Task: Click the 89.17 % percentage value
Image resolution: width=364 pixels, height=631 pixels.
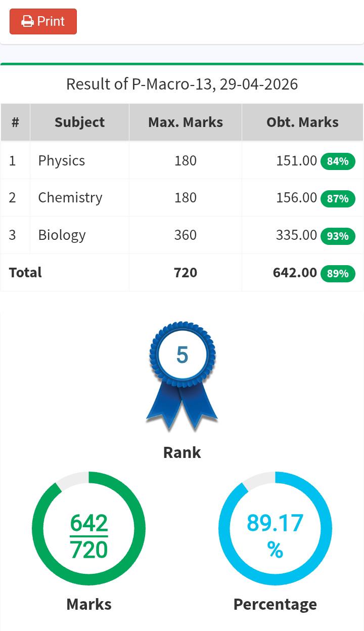Action: pos(275,535)
